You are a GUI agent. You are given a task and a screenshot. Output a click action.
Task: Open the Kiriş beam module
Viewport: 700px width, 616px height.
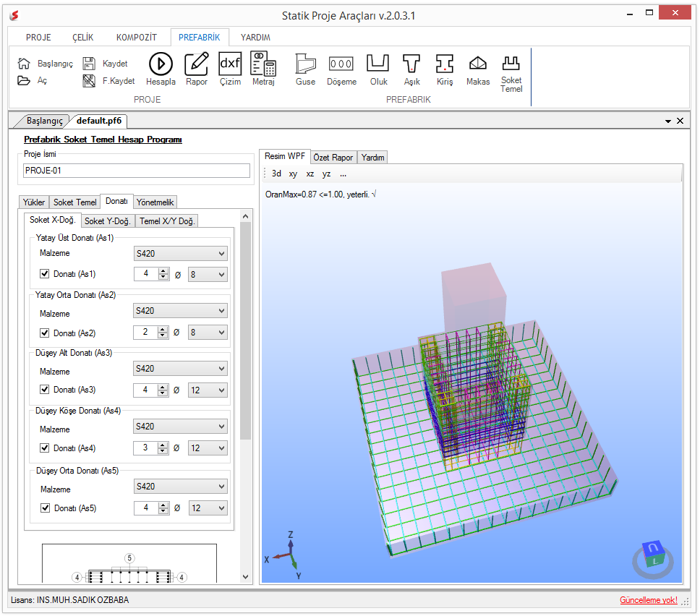tap(445, 64)
